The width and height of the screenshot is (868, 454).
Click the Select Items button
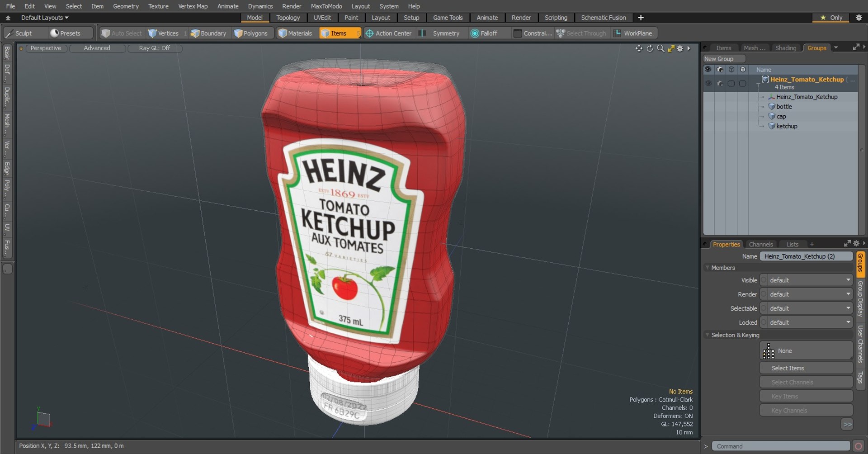point(806,368)
